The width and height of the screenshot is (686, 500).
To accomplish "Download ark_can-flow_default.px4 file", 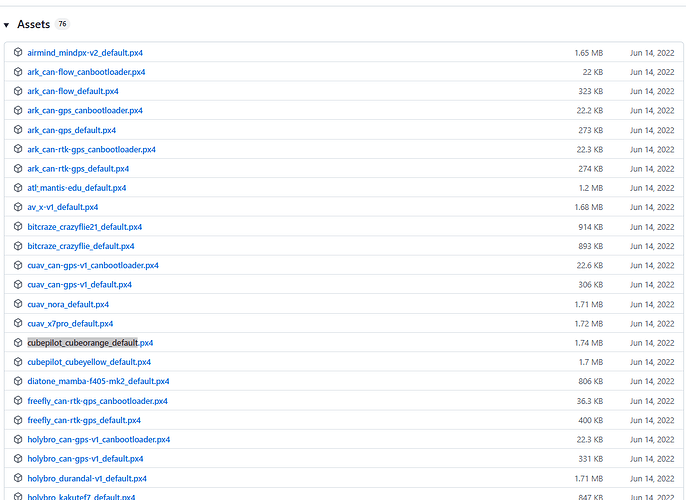I will [72, 91].
